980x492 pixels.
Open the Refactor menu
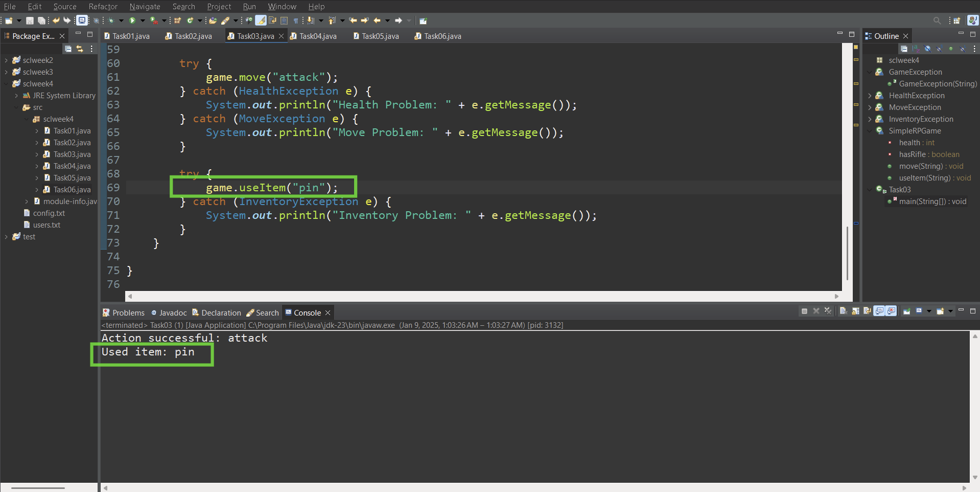point(103,7)
